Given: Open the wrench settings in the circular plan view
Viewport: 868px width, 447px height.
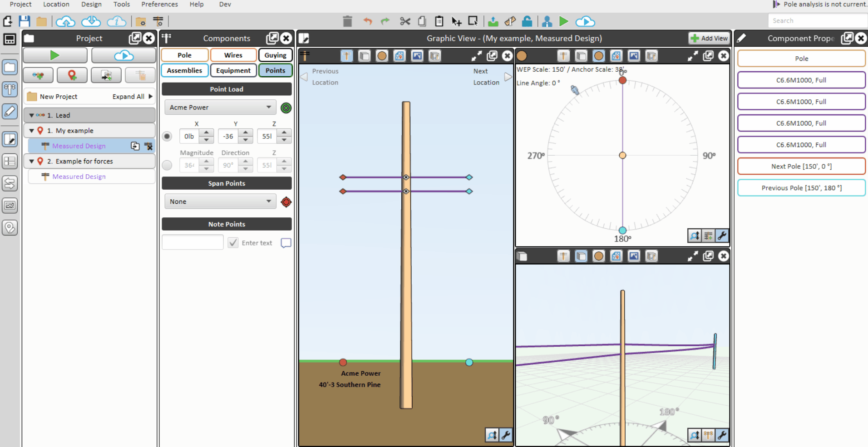Looking at the screenshot, I should click(723, 236).
